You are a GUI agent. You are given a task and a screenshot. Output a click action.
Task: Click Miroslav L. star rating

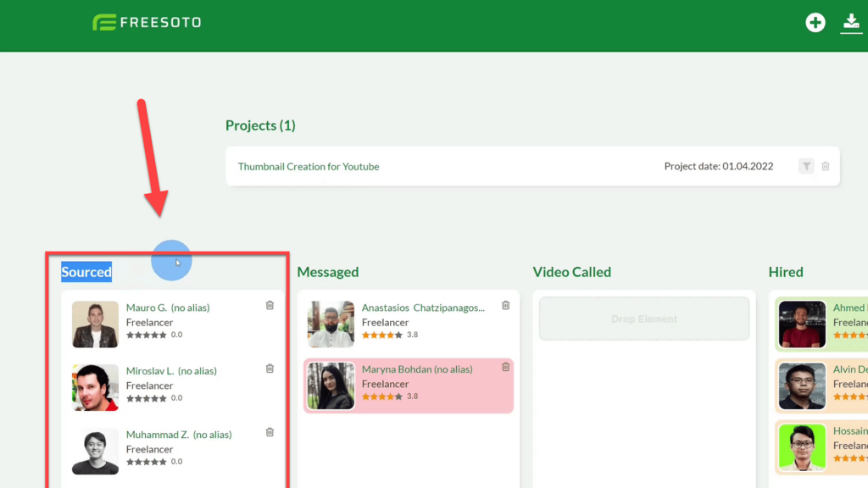[x=146, y=398]
